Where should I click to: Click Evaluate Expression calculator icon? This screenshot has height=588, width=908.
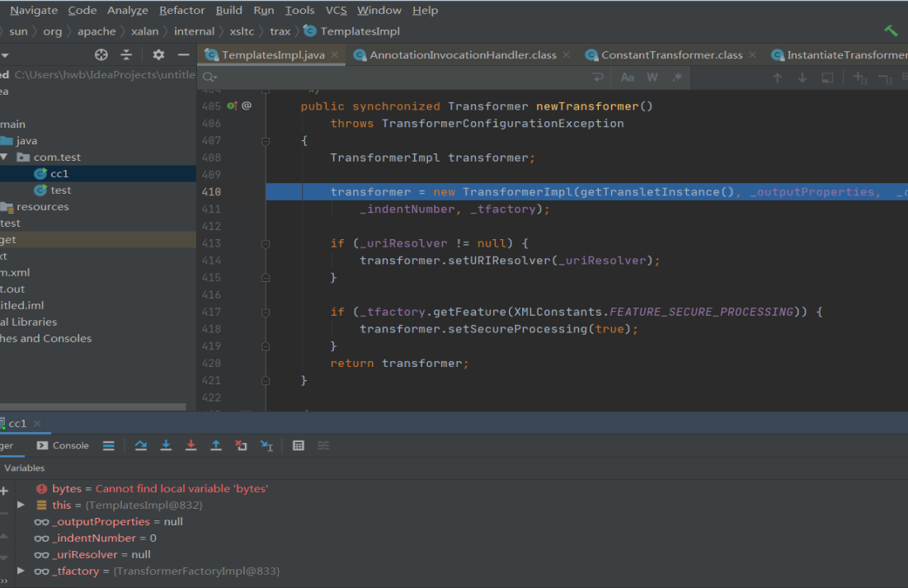coord(299,445)
